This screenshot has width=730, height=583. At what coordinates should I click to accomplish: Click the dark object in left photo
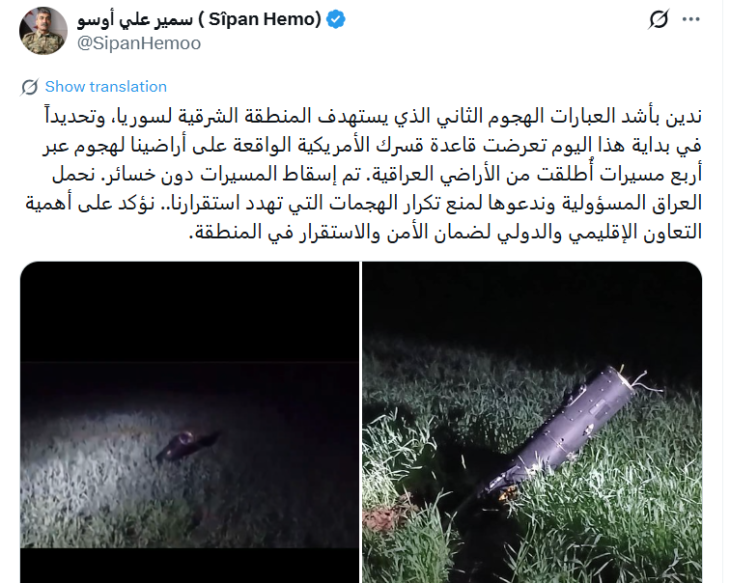click(186, 445)
